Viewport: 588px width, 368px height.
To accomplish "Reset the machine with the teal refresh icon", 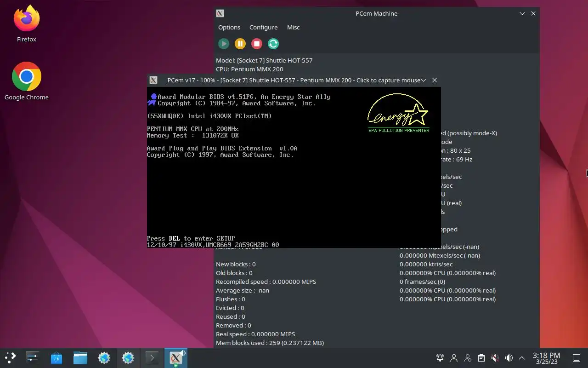I will 273,44.
